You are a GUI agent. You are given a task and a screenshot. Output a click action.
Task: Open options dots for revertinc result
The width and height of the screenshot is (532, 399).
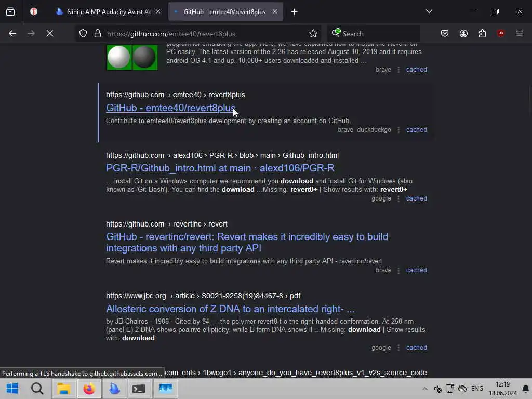tap(398, 270)
